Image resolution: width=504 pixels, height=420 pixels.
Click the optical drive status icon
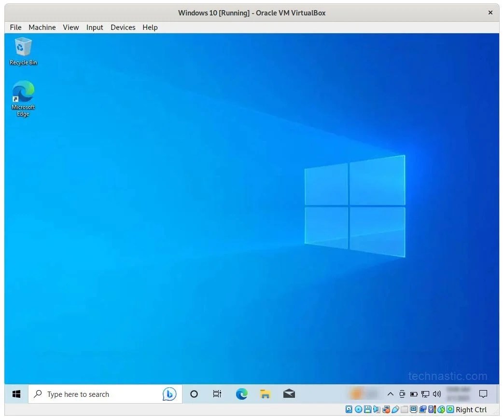tap(358, 409)
